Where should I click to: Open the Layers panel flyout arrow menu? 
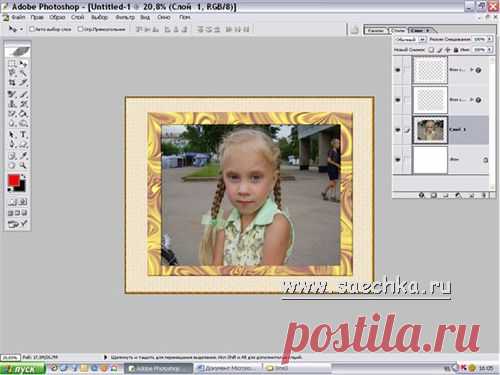point(429,30)
